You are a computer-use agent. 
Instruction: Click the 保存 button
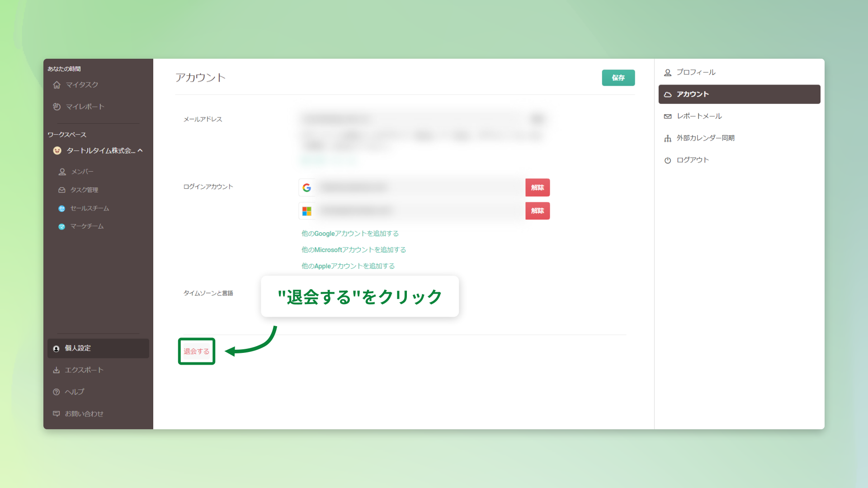(618, 78)
